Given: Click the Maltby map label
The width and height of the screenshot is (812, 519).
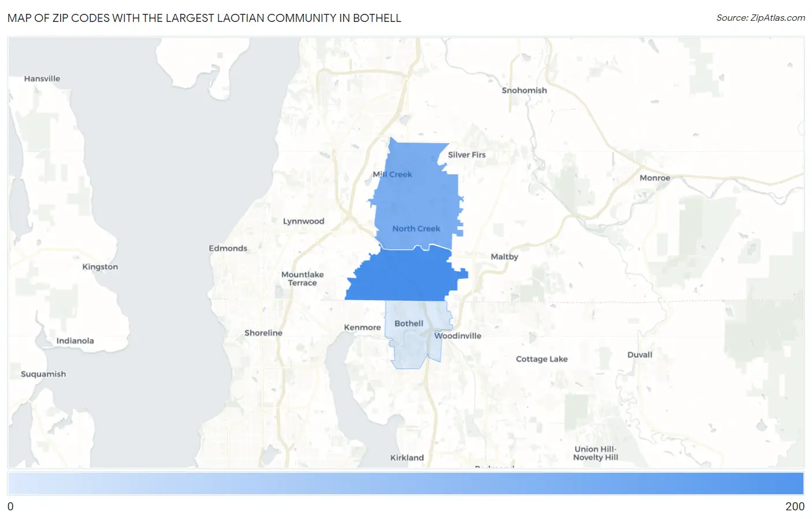Looking at the screenshot, I should (x=504, y=256).
